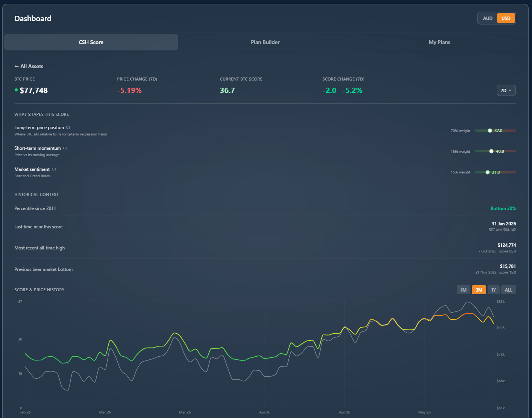The height and width of the screenshot is (418, 532).
Task: Click the C2 tag beside Short-term momentum
Action: (x=65, y=148)
